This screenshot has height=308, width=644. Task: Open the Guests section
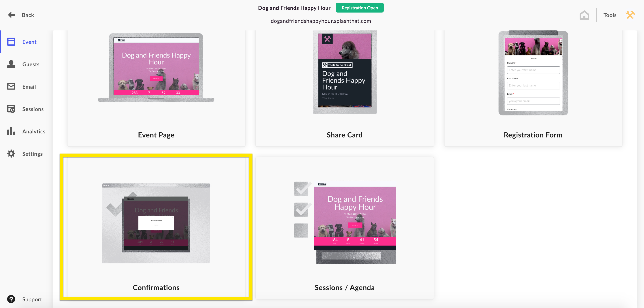coord(31,64)
